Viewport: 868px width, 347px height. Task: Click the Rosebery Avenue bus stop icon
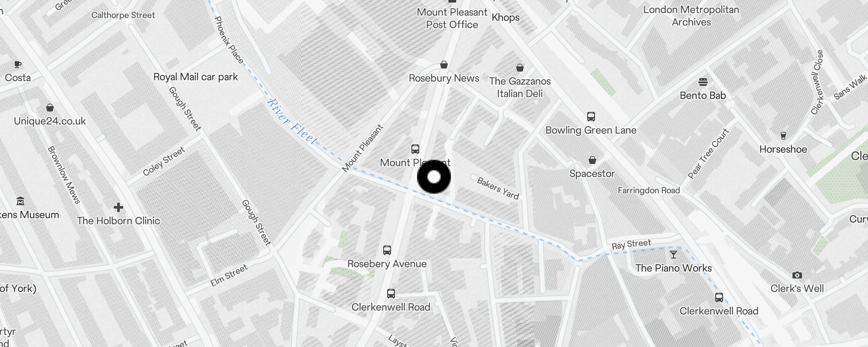[387, 250]
